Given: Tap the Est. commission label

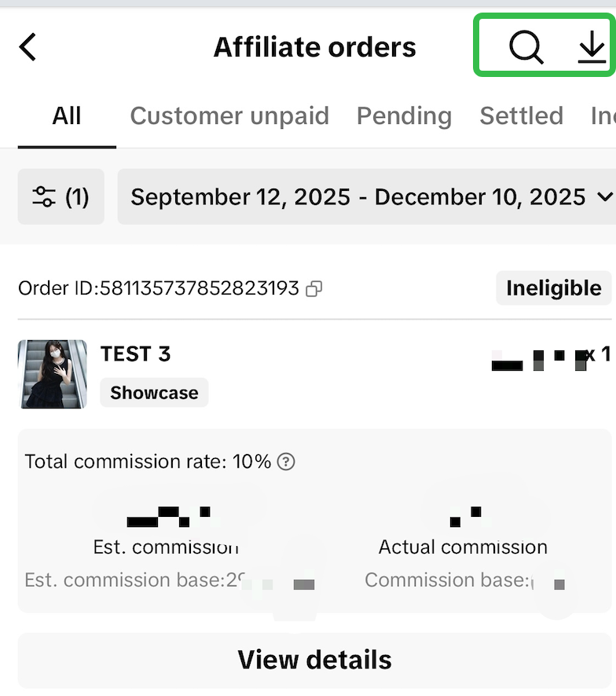Looking at the screenshot, I should (166, 547).
